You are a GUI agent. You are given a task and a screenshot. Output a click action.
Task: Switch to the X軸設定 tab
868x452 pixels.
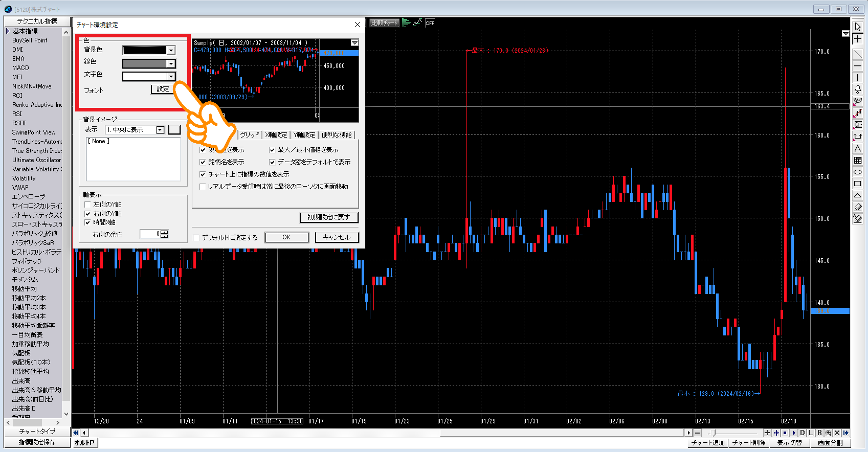276,135
